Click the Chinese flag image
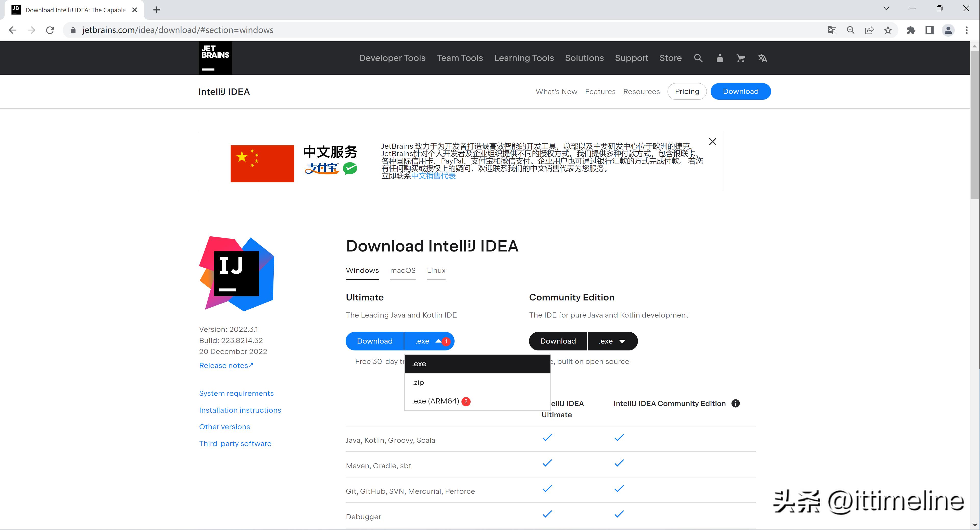Viewport: 980px width, 530px height. click(x=262, y=163)
